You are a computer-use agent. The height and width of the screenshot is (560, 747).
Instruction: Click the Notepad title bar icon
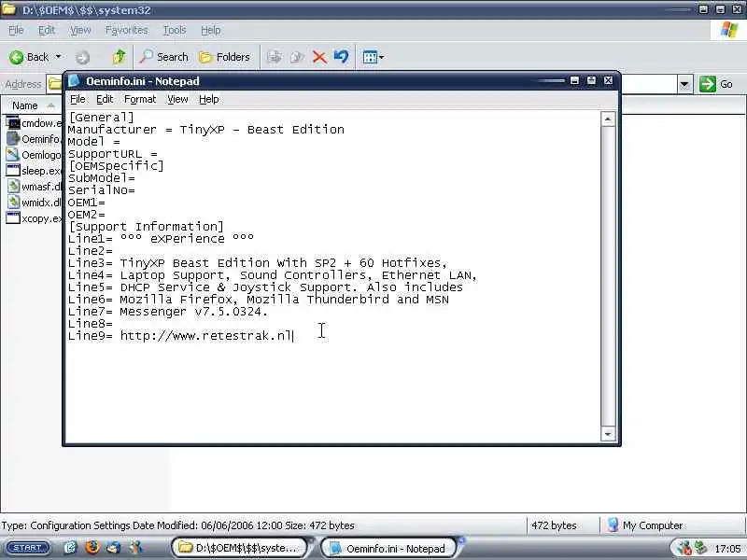coord(74,81)
